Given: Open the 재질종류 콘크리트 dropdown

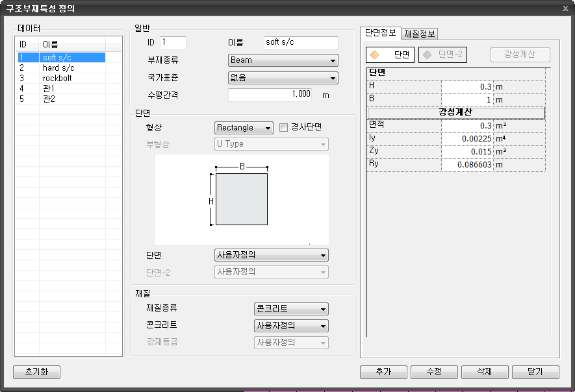Looking at the screenshot, I should point(290,309).
